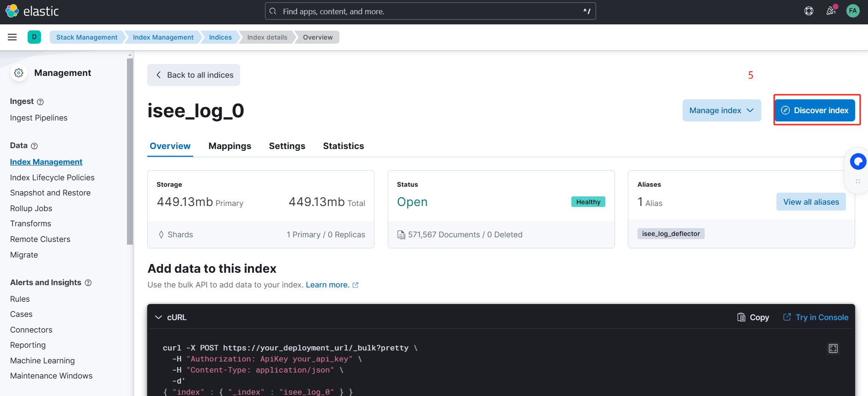868x396 pixels.
Task: Select the Overview tab
Action: pos(170,146)
